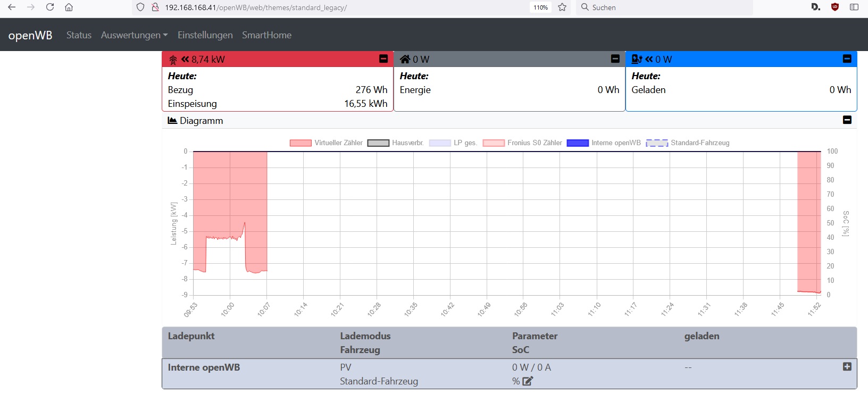Toggle Standard-Fahrzeug legend entry
Image resolution: width=868 pixels, height=402 pixels.
tap(688, 143)
